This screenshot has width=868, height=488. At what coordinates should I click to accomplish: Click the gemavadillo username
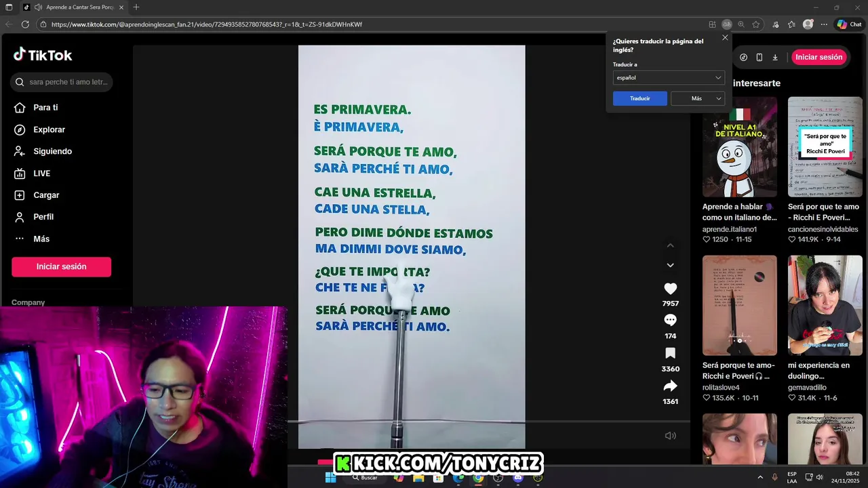[807, 388]
